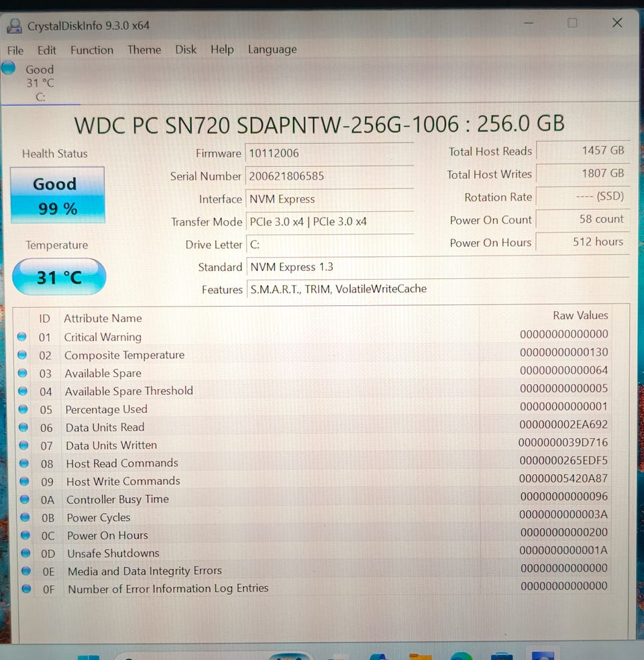Click the Raw Values column header
The height and width of the screenshot is (660, 644).
coord(580,315)
